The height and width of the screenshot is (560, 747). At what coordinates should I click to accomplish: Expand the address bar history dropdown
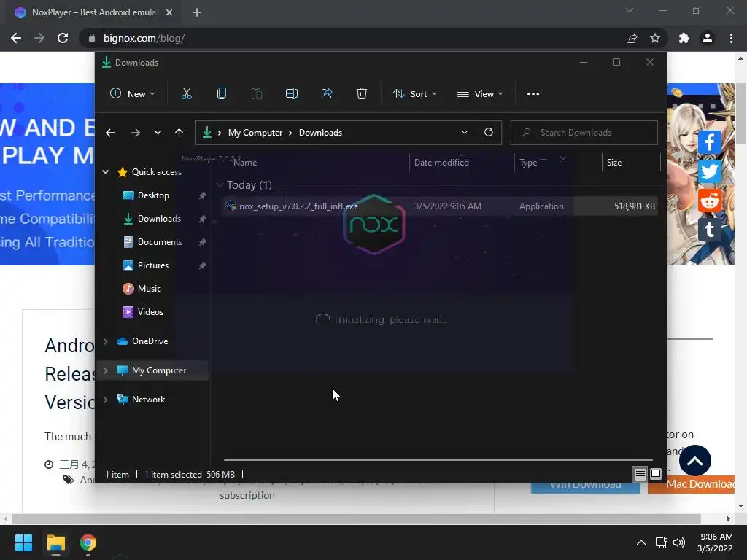pyautogui.click(x=465, y=133)
